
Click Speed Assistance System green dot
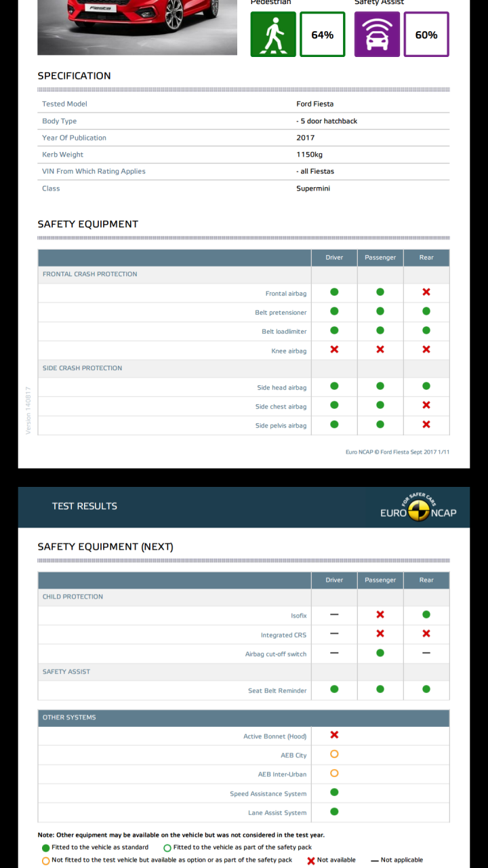[334, 792]
